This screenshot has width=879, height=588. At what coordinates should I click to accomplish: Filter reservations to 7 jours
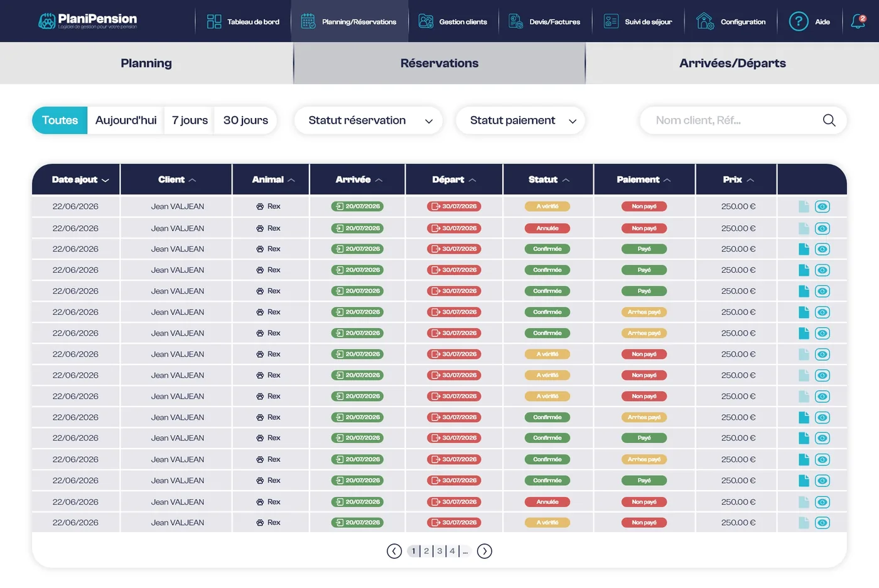190,120
